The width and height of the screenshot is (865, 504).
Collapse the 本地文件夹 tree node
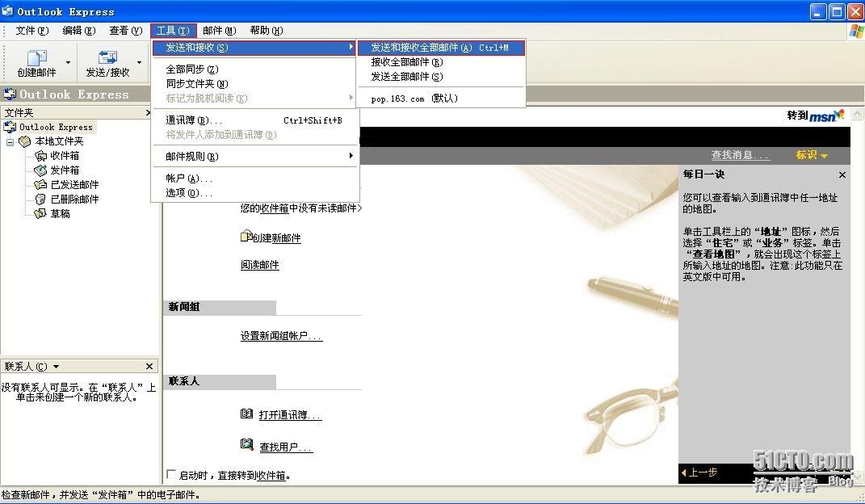(10, 141)
